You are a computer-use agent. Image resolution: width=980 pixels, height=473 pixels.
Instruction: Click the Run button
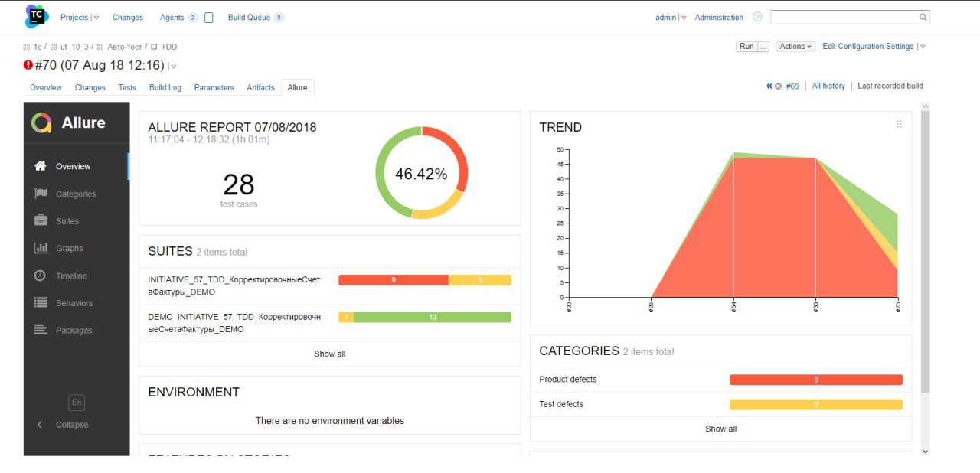(x=746, y=47)
